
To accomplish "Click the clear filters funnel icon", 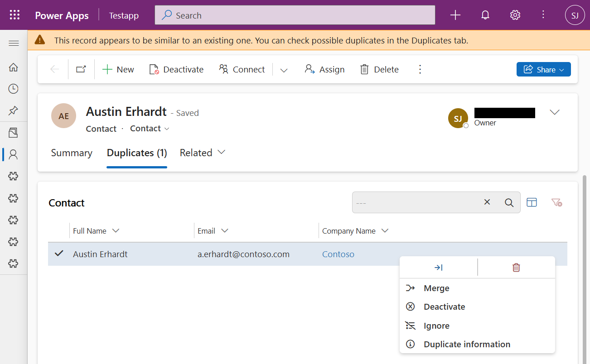I will pyautogui.click(x=556, y=202).
